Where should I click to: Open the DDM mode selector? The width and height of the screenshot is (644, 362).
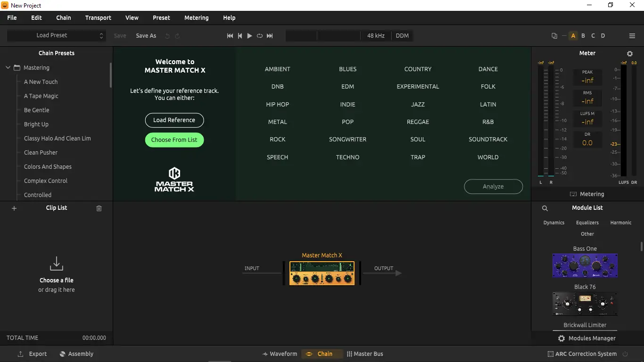tap(402, 36)
